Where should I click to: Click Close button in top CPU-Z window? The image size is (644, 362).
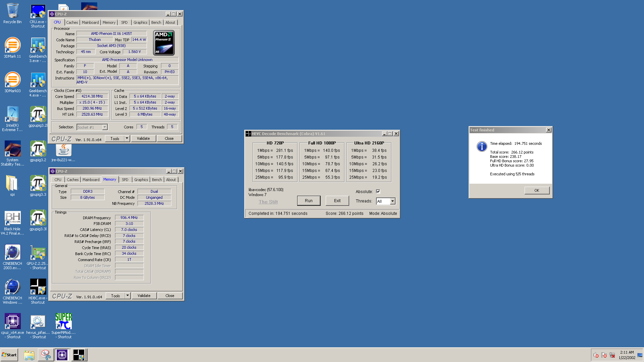point(169,138)
